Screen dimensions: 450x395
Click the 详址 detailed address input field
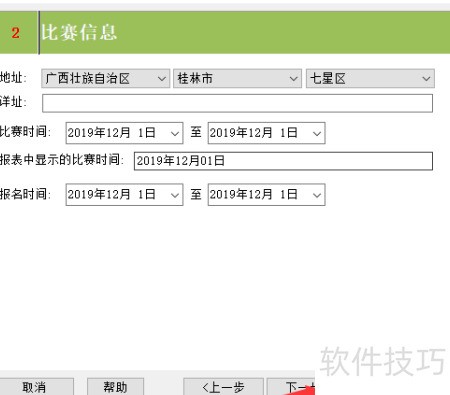click(x=237, y=103)
